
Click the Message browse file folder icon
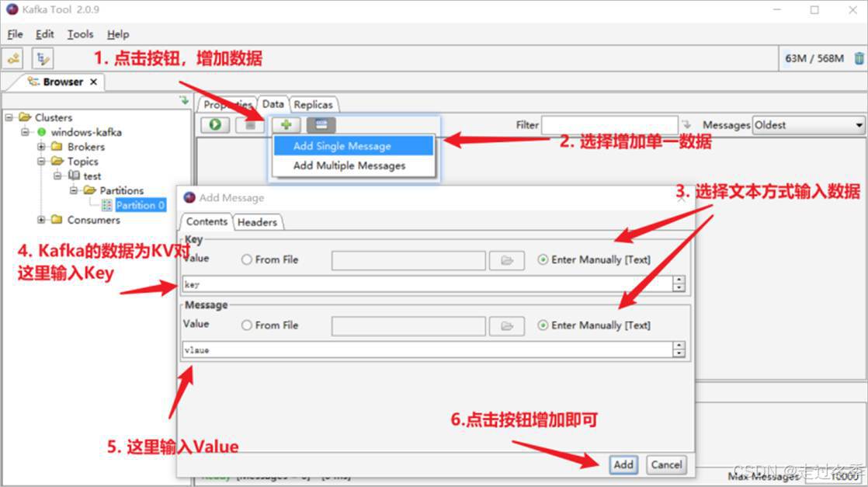(x=506, y=325)
